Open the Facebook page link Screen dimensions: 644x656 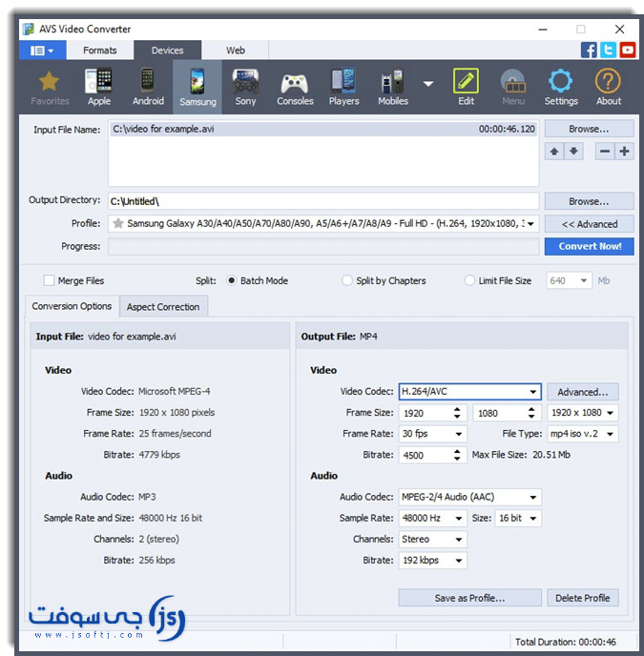point(589,51)
